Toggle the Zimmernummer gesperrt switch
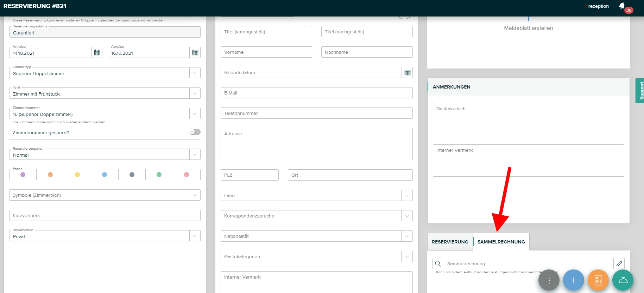Screen dimensions: 644x293 195,132
